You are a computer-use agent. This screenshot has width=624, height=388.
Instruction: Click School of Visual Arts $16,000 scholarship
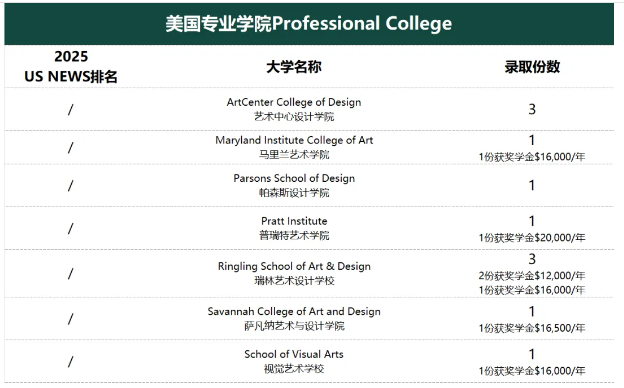(x=532, y=371)
